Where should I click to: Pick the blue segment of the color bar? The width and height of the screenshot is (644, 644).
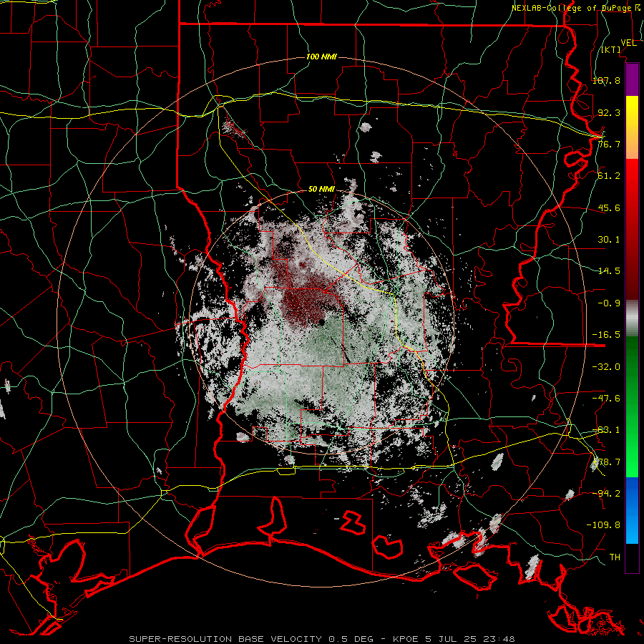click(632, 510)
